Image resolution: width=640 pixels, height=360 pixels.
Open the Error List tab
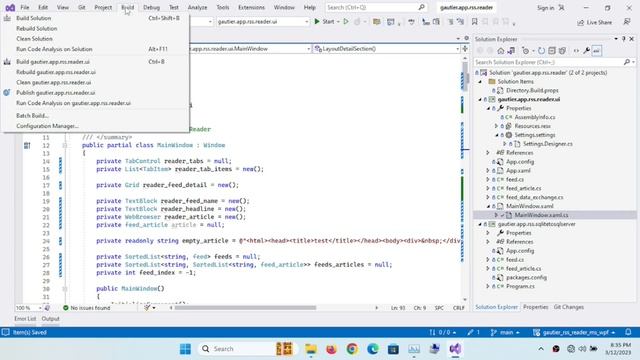point(25,319)
